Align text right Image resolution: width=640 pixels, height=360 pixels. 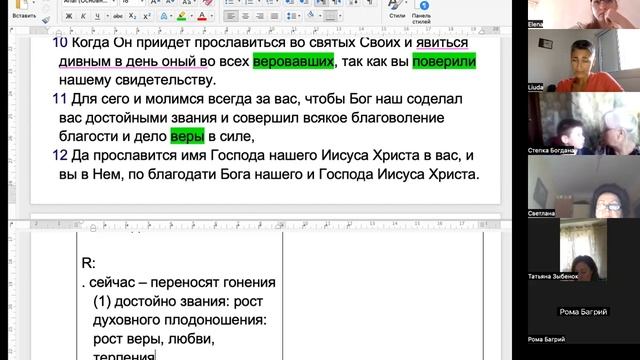(260, 16)
